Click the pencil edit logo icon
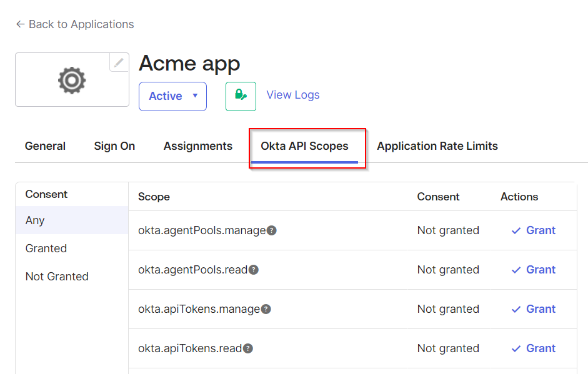Screen dimensions: 588x374 [119, 62]
